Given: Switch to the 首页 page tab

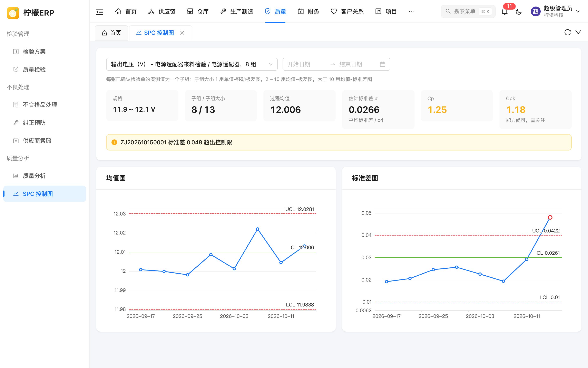Looking at the screenshot, I should click(x=111, y=33).
